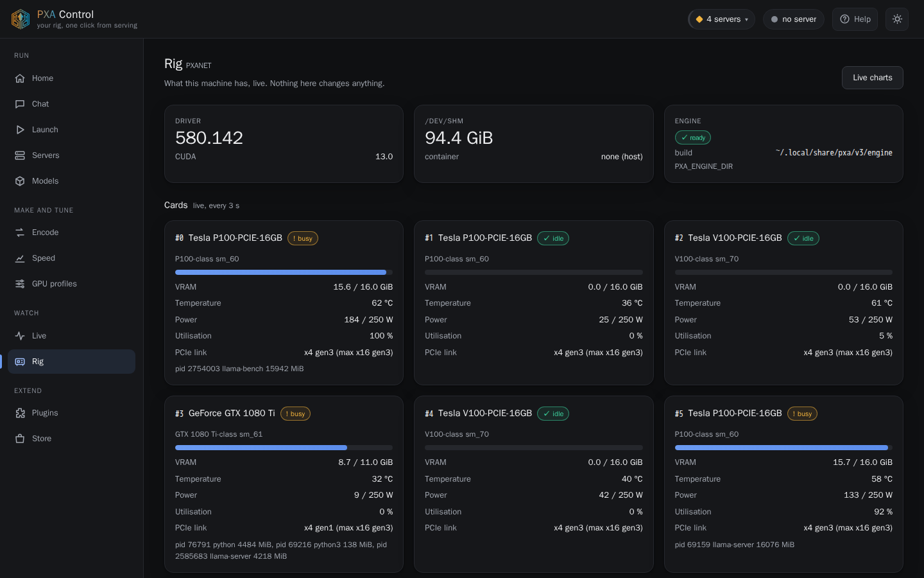Click the idle badge on card #2
The height and width of the screenshot is (578, 924).
click(803, 238)
